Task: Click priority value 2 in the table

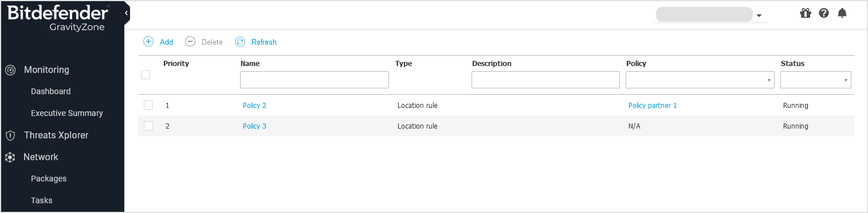Action: (167, 126)
